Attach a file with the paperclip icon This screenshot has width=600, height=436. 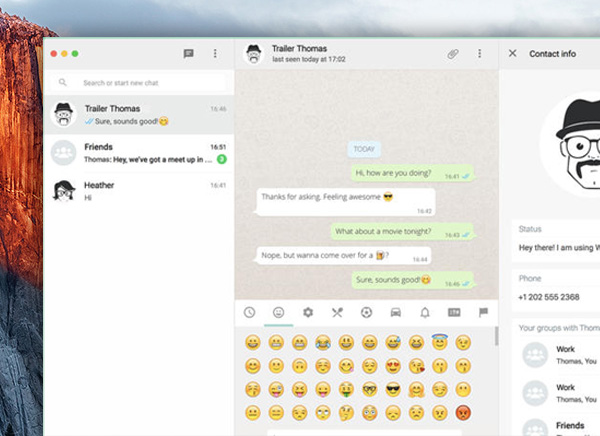point(453,54)
